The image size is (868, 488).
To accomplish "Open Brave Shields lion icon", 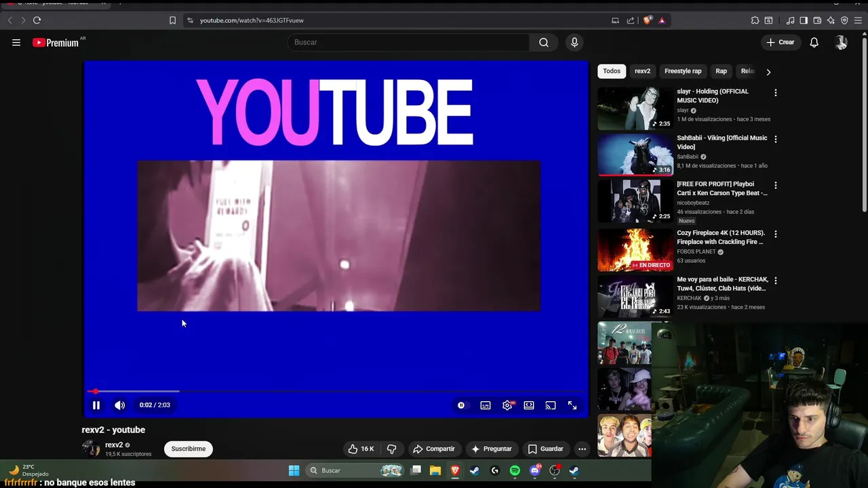I will tap(647, 20).
